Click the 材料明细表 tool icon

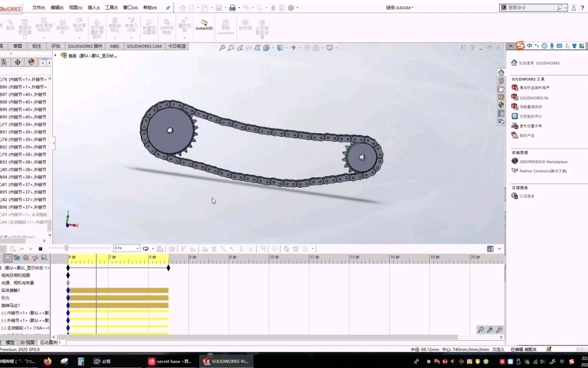167,27
